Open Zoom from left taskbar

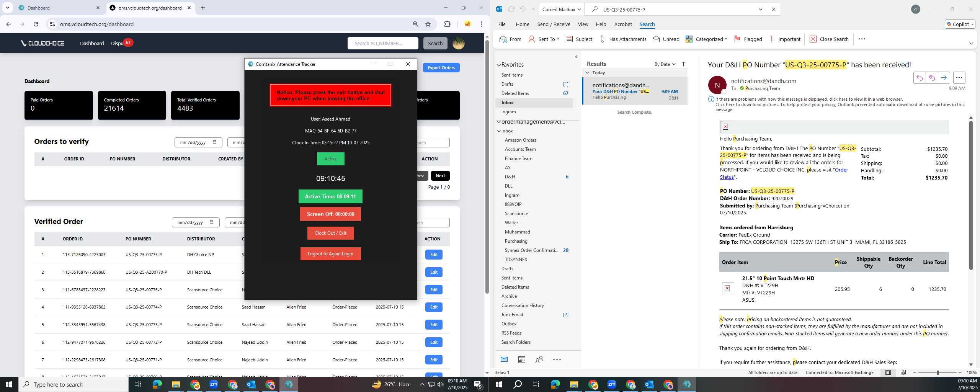[214, 384]
